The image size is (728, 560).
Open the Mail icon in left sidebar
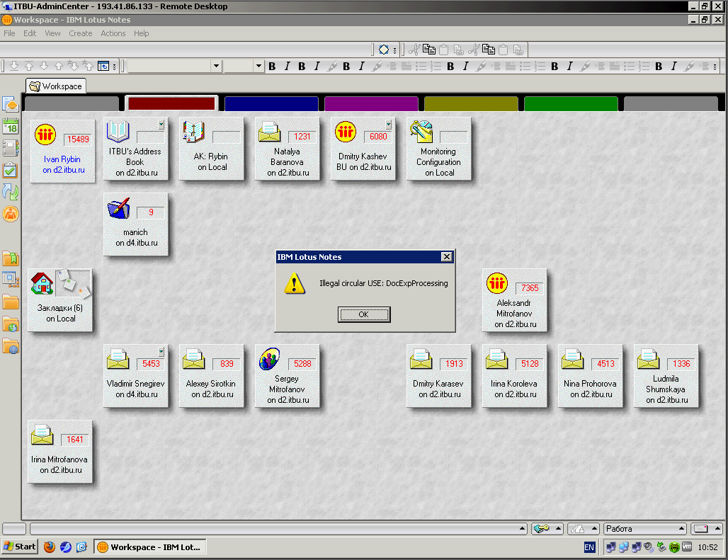pos(10,104)
